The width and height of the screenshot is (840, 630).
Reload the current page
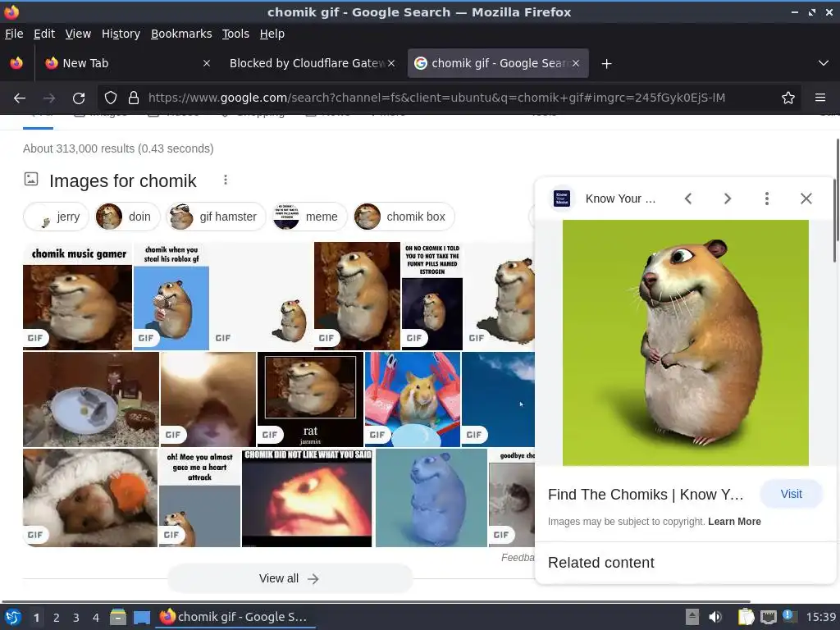tap(79, 98)
